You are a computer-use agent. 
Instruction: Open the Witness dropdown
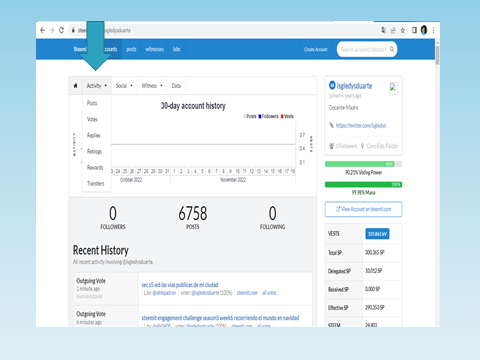tap(152, 86)
